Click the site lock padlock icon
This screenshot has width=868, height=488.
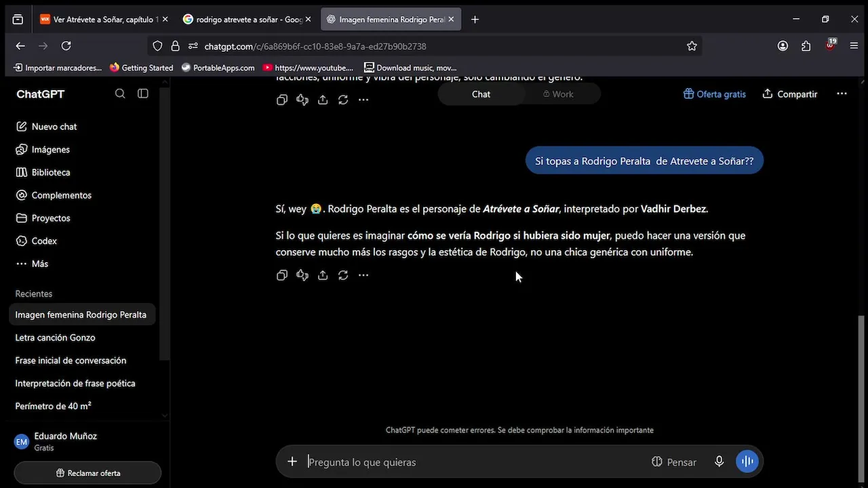(176, 46)
